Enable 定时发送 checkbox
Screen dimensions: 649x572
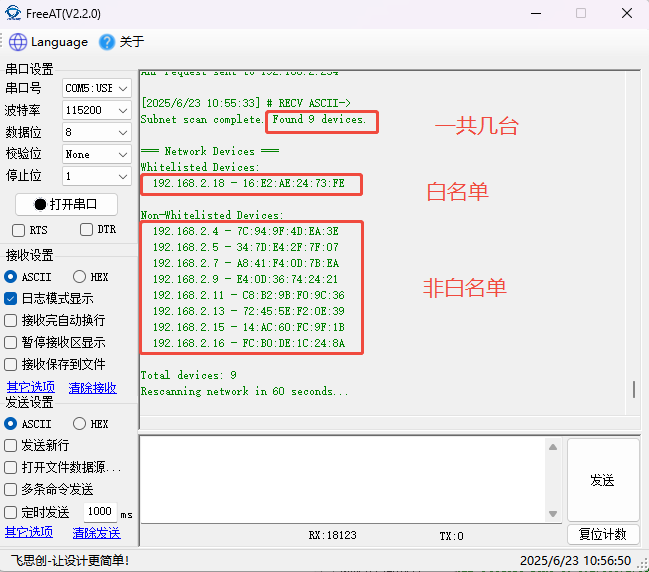[10, 512]
